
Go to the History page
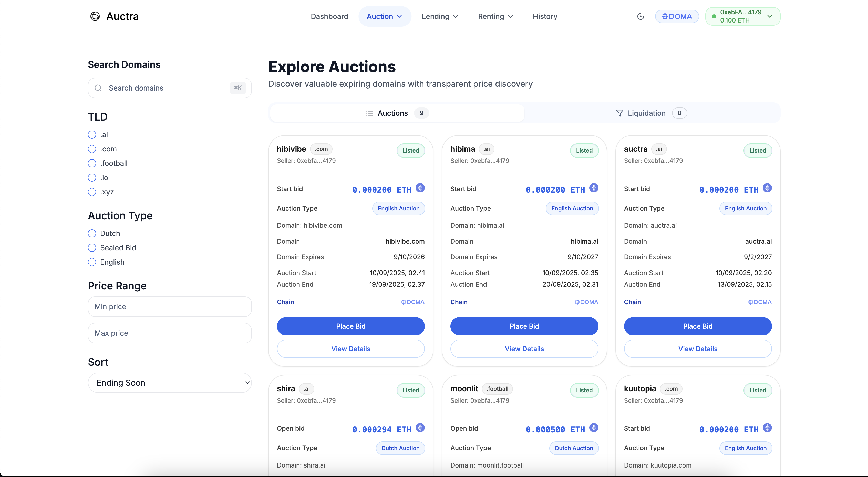pyautogui.click(x=545, y=16)
